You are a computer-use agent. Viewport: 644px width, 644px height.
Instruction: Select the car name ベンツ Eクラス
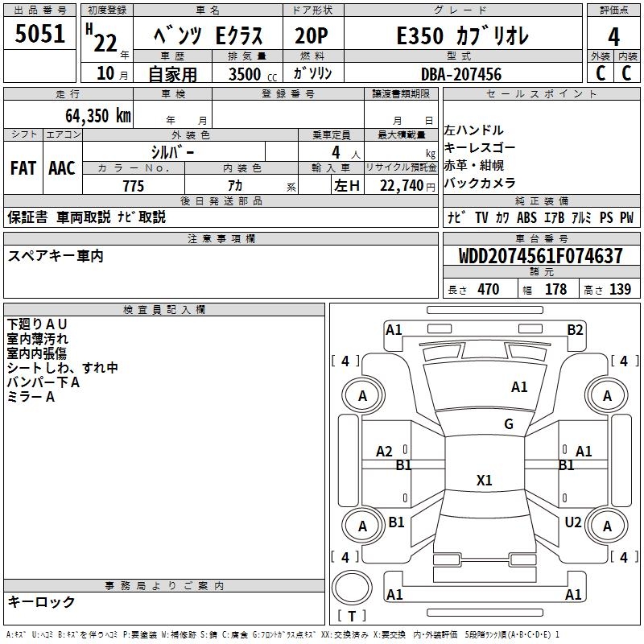208,35
